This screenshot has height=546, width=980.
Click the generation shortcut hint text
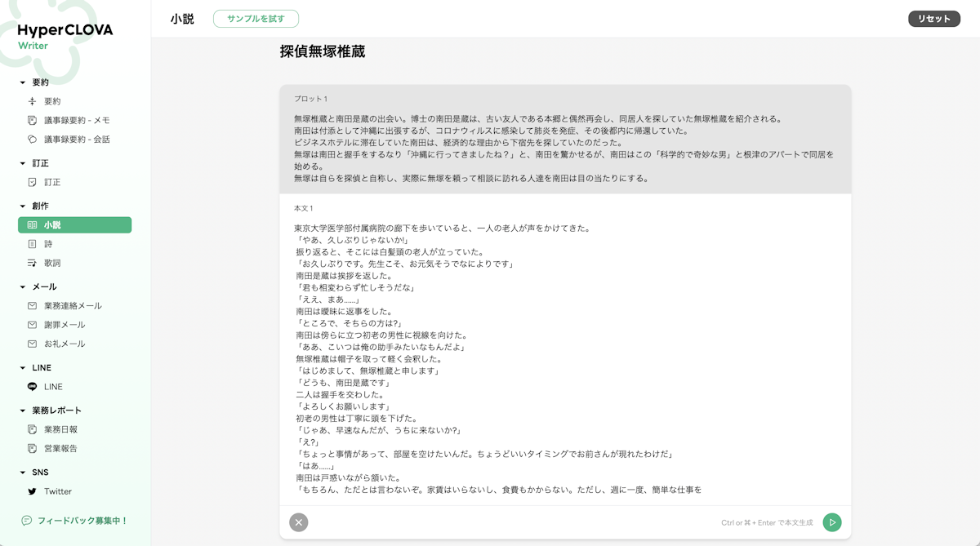click(x=767, y=522)
